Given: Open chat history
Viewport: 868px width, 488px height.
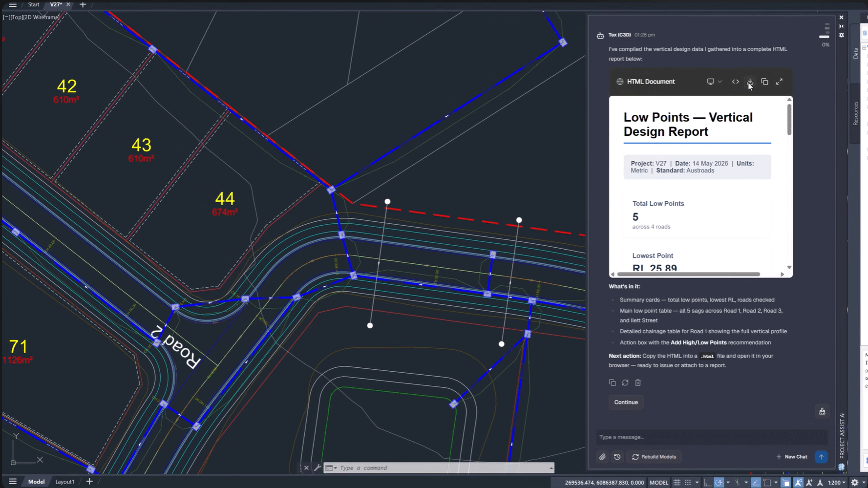Looking at the screenshot, I should [x=617, y=457].
